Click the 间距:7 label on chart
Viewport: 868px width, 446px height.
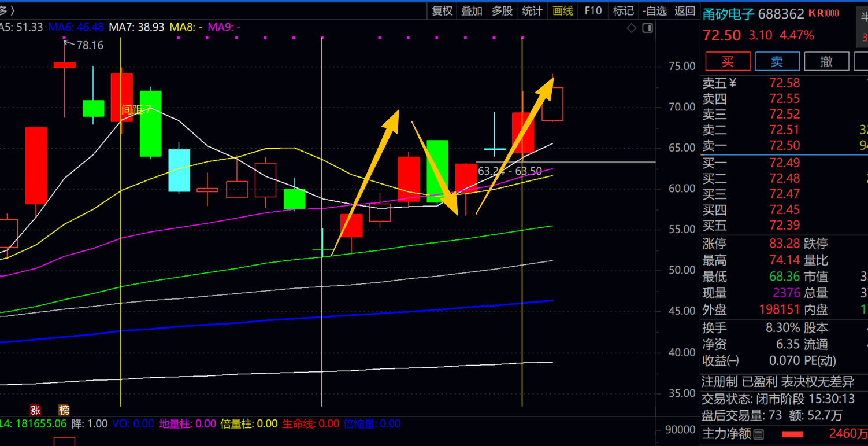136,109
